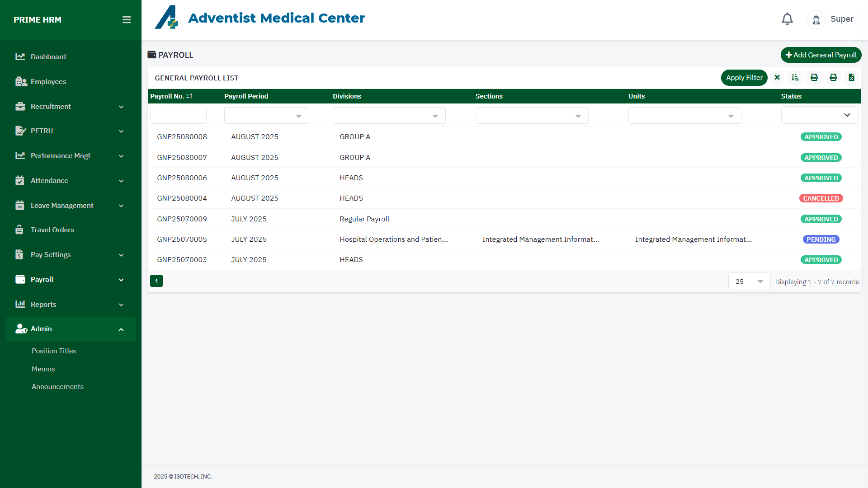
Task: Export list with Excel file icon
Action: click(851, 78)
